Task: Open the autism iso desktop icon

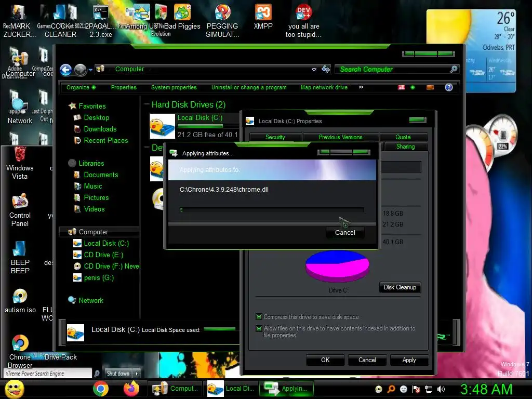Action: [x=20, y=301]
